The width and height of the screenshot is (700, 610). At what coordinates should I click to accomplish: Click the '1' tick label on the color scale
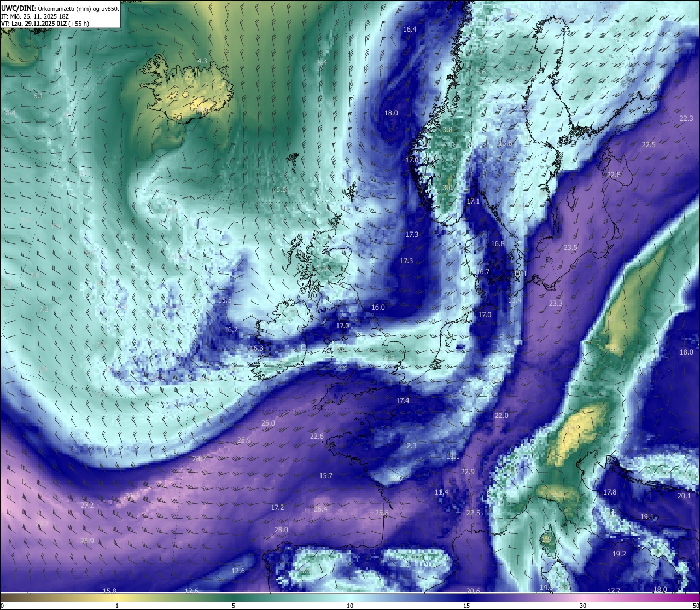[x=117, y=606]
